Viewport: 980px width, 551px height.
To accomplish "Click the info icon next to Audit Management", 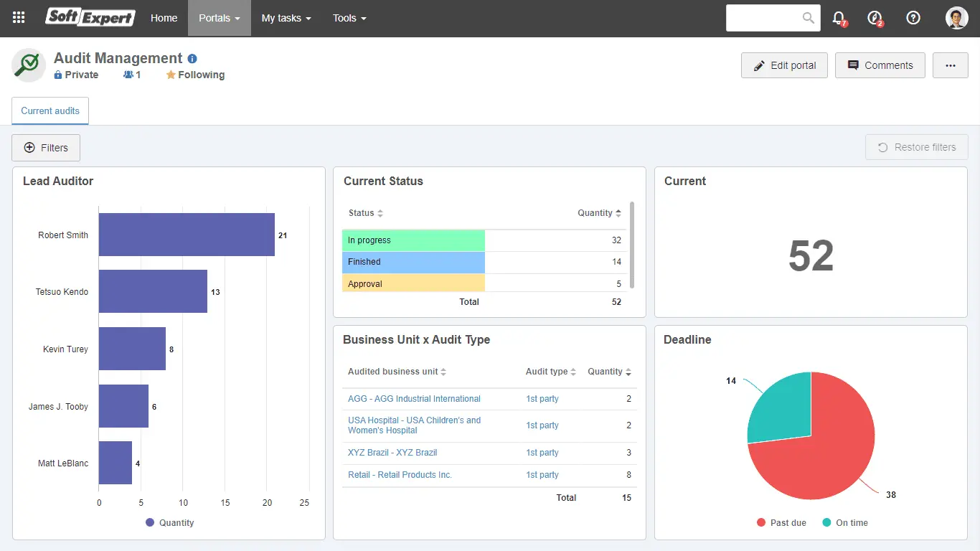I will tap(191, 58).
